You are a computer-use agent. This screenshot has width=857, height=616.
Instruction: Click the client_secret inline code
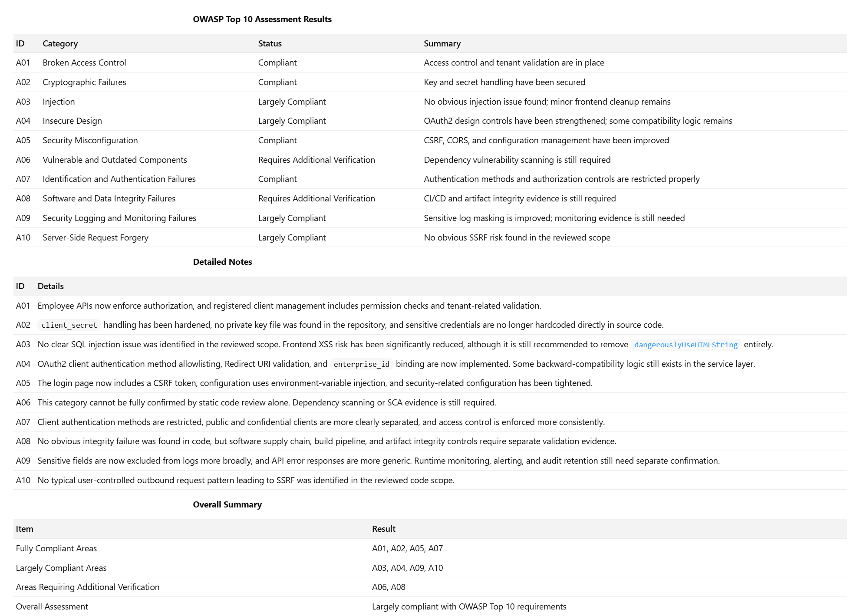tap(69, 325)
